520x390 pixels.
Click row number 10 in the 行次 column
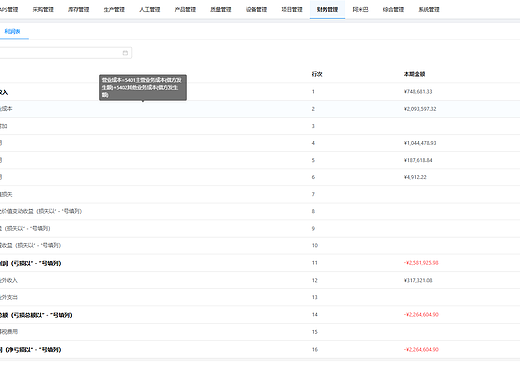(x=315, y=245)
